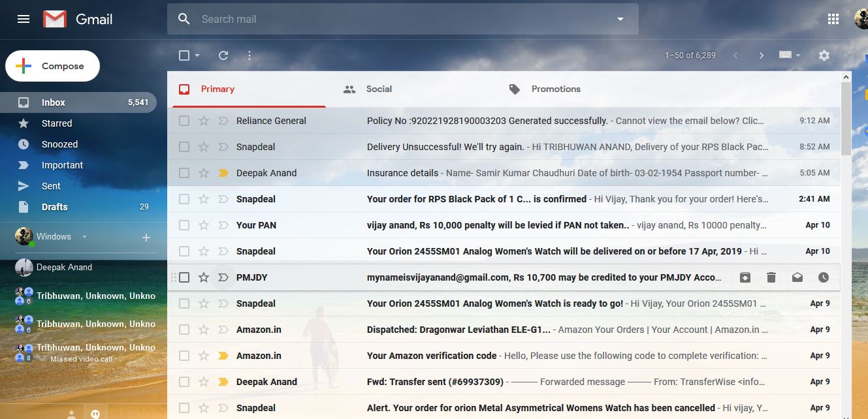Star the Your PAN email
Screen dimensions: 868x419
pyautogui.click(x=204, y=225)
